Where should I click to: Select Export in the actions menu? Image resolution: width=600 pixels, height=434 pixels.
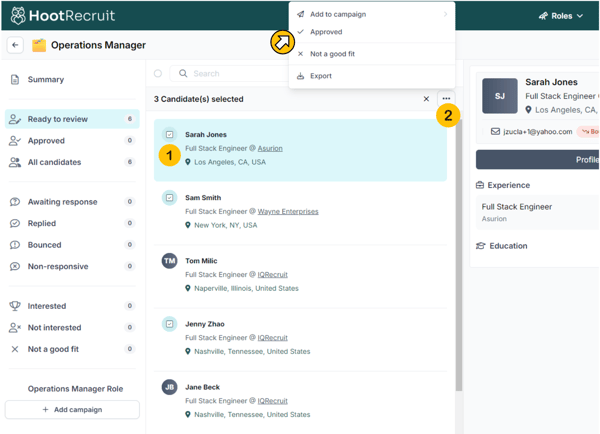pyautogui.click(x=321, y=76)
